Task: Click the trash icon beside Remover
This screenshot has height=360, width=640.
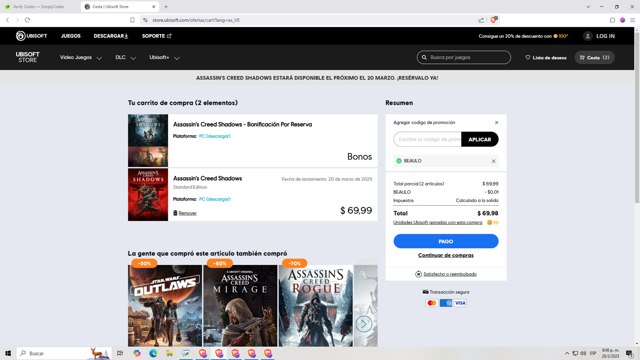Action: 175,213
